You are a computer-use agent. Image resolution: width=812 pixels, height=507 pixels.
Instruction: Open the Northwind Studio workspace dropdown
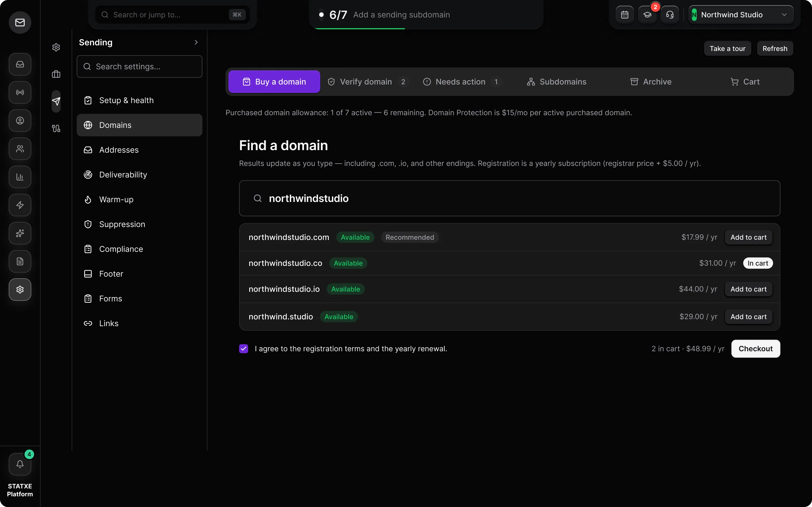point(741,15)
